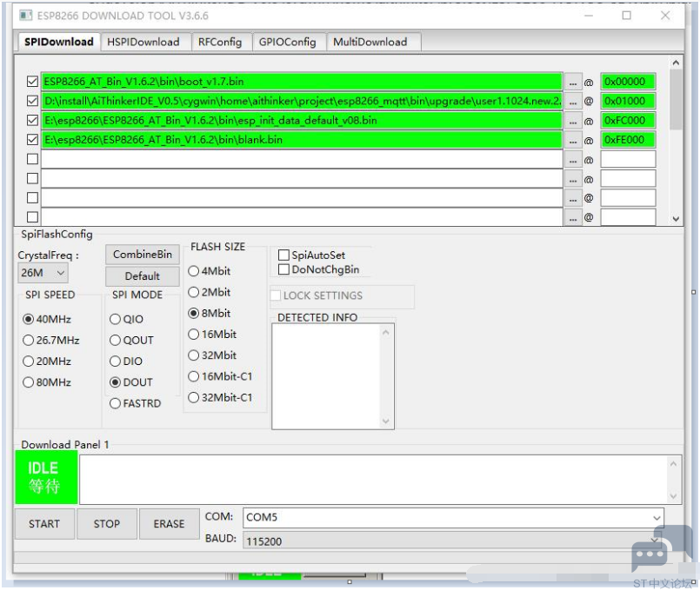Select 26.7MHz SPI speed
This screenshot has height=597, width=700.
coord(28,340)
